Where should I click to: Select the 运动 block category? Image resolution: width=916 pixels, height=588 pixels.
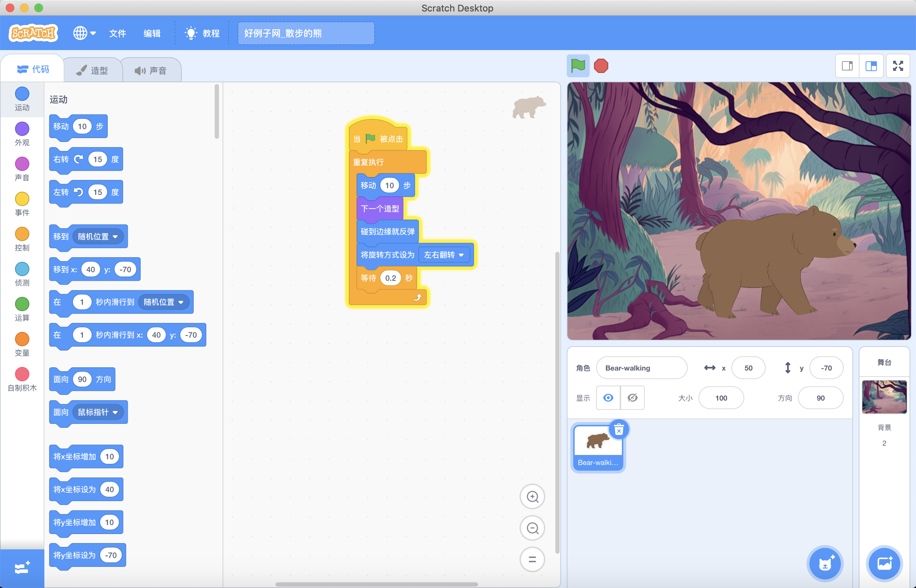tap(22, 99)
